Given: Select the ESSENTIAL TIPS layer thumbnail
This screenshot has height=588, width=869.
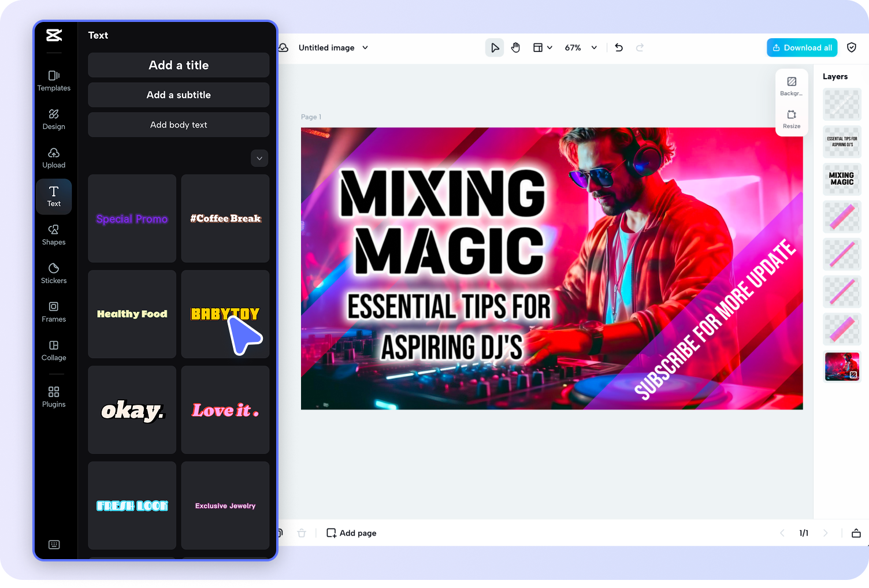Looking at the screenshot, I should pos(842,142).
